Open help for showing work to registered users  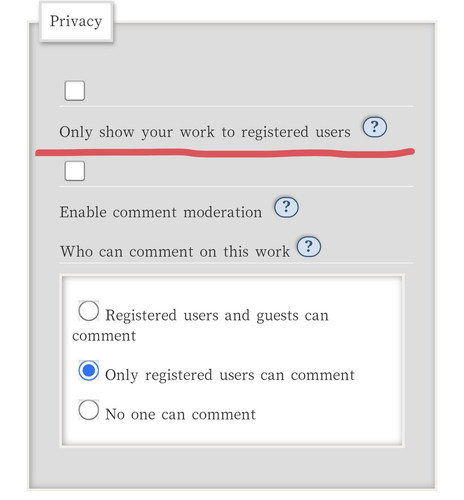374,127
